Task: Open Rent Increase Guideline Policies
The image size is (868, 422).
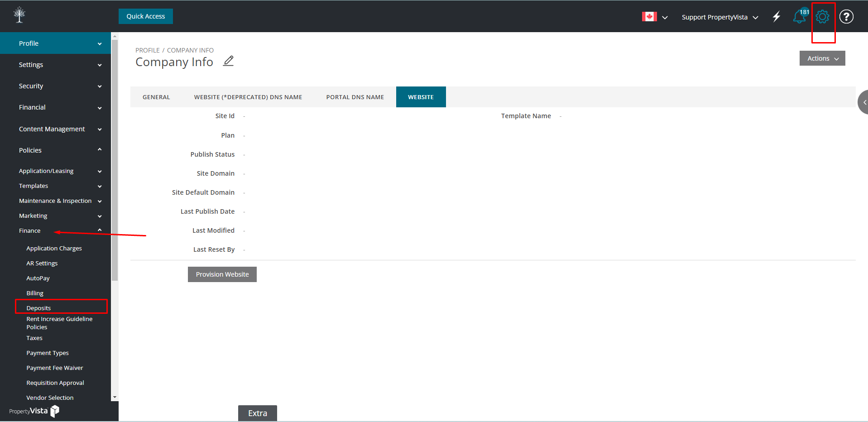Action: pyautogui.click(x=59, y=323)
